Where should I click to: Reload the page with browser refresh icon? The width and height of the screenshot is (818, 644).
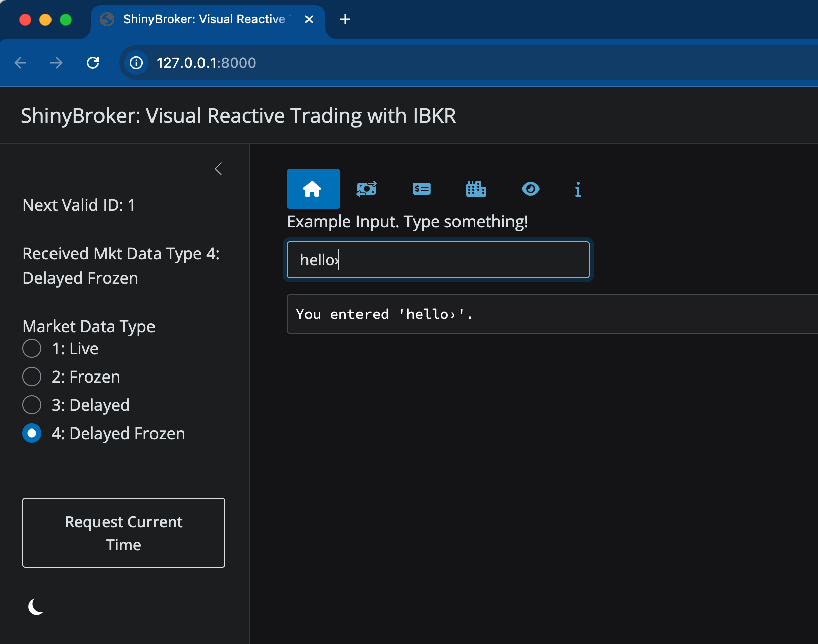93,63
